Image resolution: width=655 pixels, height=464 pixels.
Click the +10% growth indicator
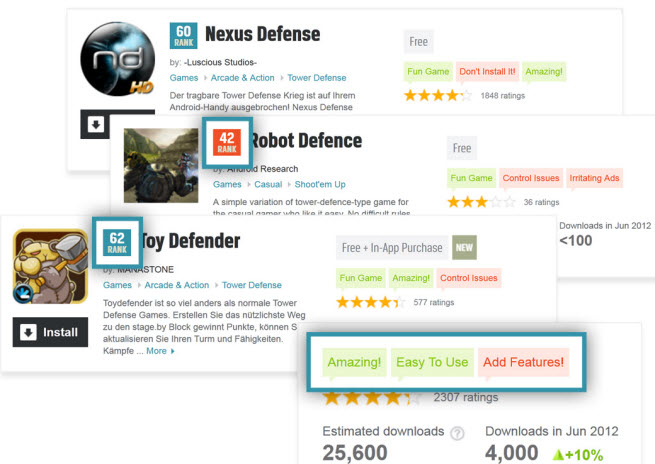(578, 455)
